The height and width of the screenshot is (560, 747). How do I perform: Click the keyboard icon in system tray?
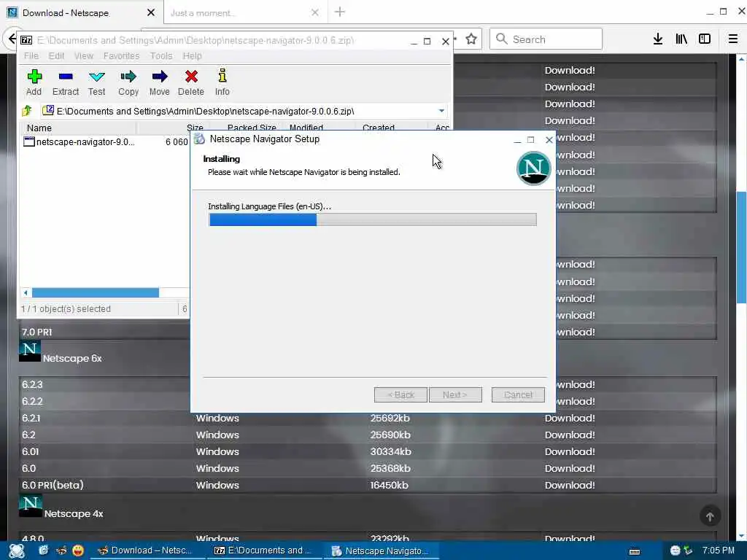[x=635, y=551]
